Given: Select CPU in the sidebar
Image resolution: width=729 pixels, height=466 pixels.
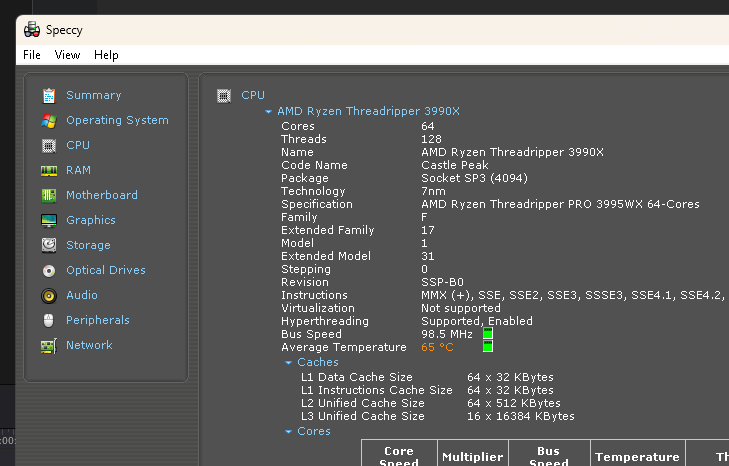Looking at the screenshot, I should (x=78, y=145).
